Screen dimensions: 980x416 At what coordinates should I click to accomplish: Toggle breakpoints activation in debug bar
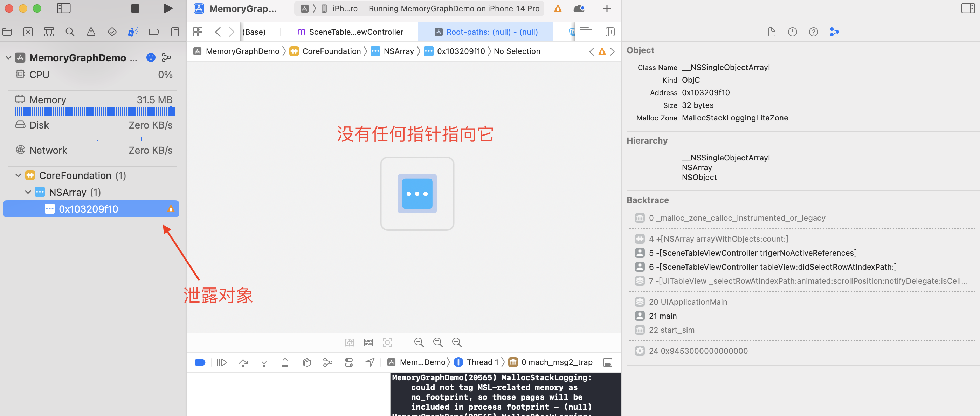tap(200, 362)
